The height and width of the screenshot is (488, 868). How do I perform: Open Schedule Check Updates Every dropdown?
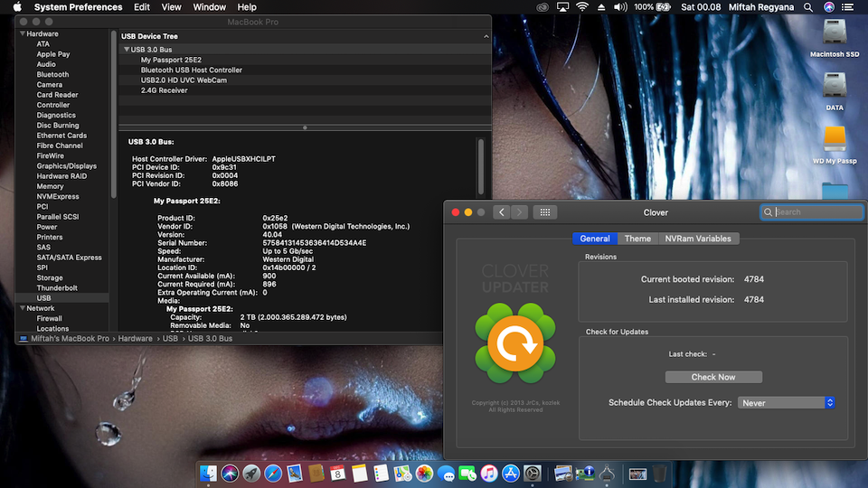click(786, 403)
